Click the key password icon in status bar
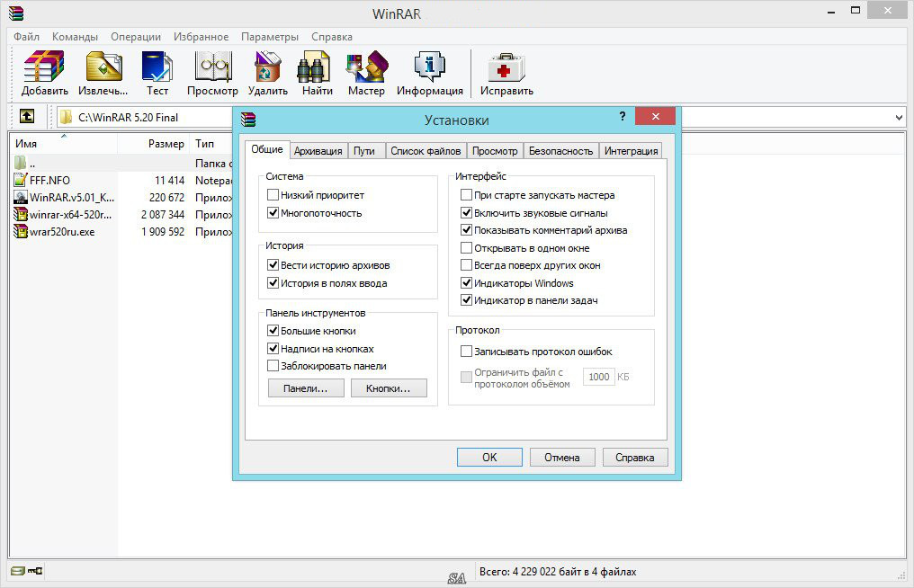Screen dimensions: 914x588 (x=35, y=571)
